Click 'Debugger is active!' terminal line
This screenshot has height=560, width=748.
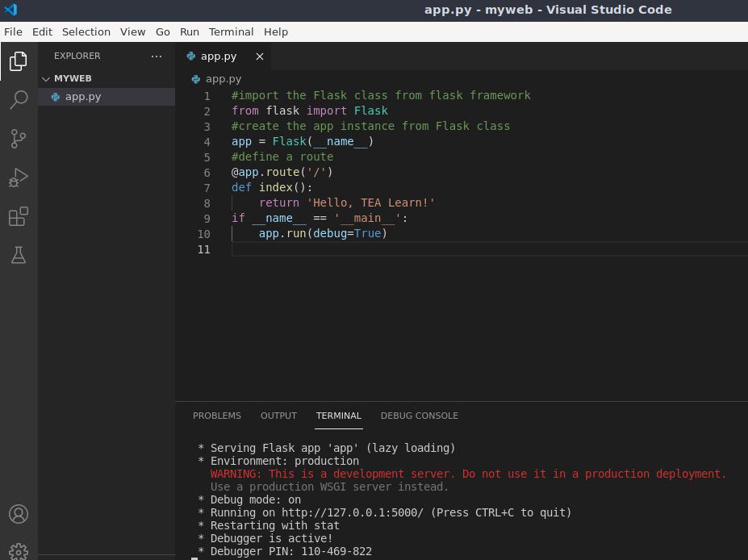(x=271, y=538)
